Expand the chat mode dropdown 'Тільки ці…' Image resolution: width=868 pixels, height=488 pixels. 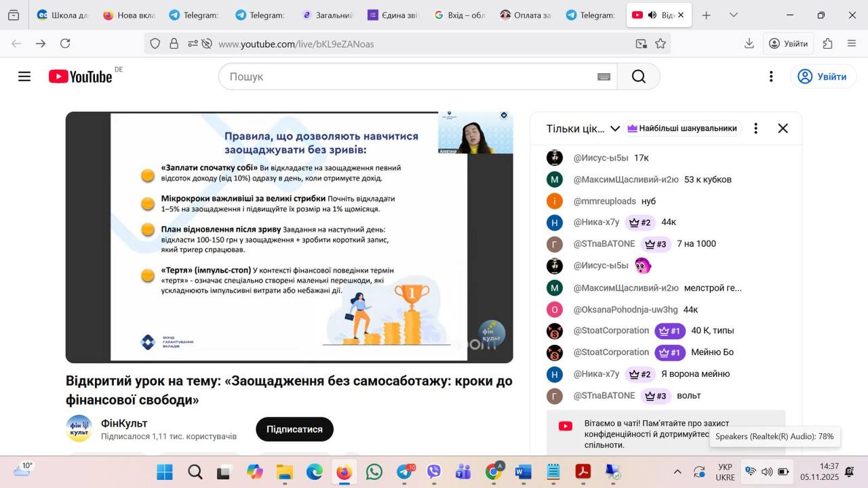[583, 129]
